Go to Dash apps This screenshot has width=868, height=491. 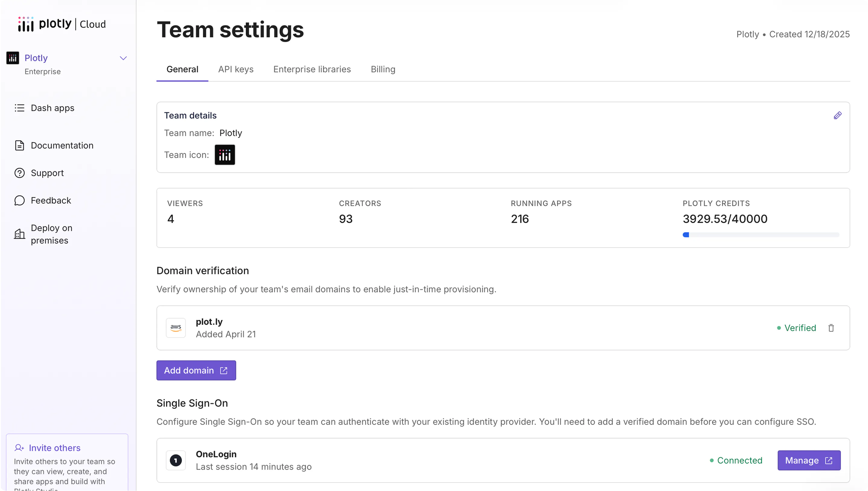pos(53,108)
